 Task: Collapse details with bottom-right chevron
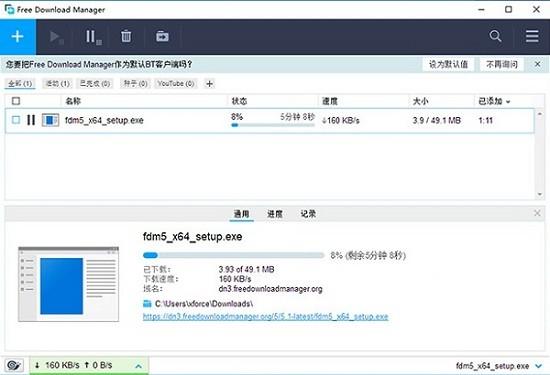[x=538, y=366]
